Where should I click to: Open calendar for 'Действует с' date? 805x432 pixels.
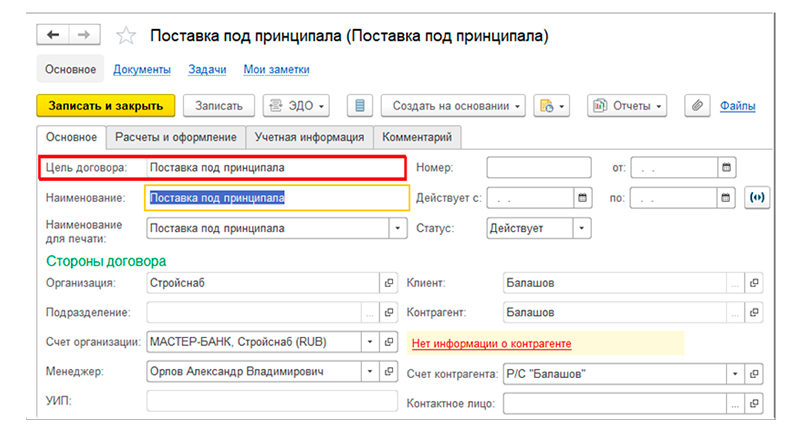pos(582,198)
